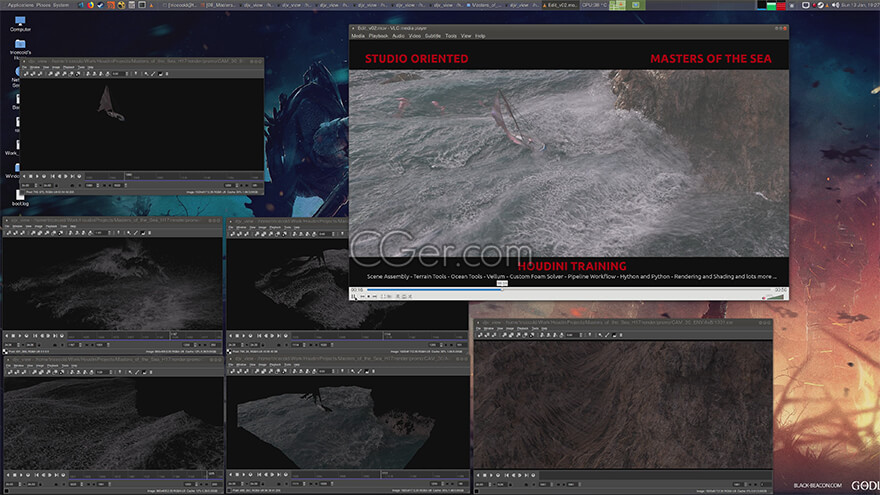Select Magnify tool in boat djv_view window
Screen dimensions: 880x495
point(146,74)
